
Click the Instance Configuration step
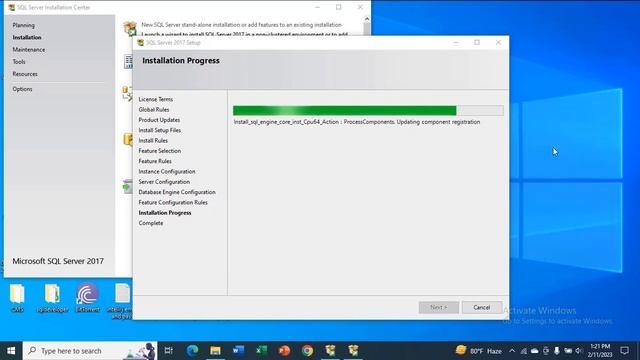click(167, 171)
